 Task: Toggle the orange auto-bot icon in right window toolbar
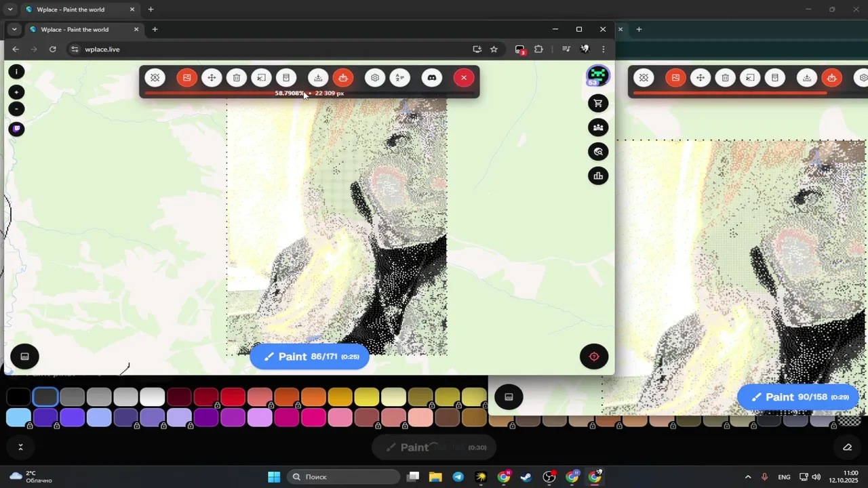pos(832,78)
